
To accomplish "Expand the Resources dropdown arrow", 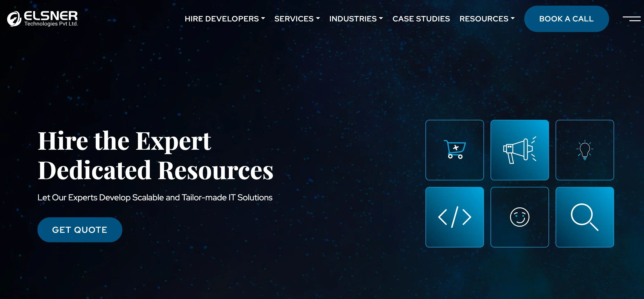I will [x=513, y=19].
